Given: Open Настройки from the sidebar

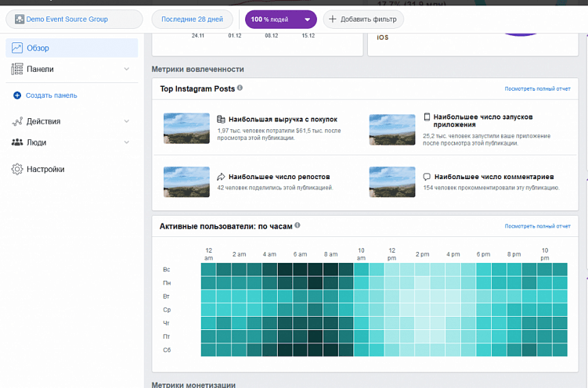Looking at the screenshot, I should [x=45, y=169].
